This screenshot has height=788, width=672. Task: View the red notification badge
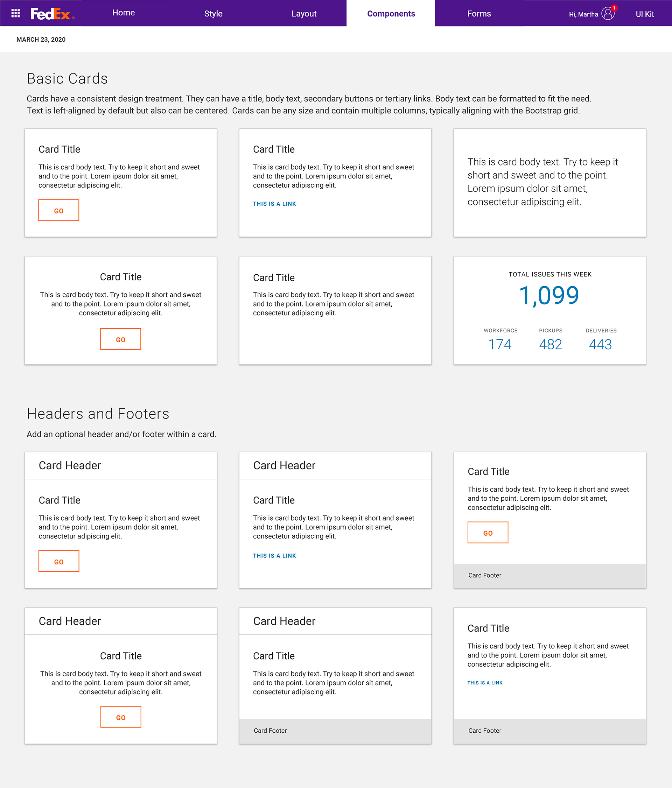click(x=614, y=8)
